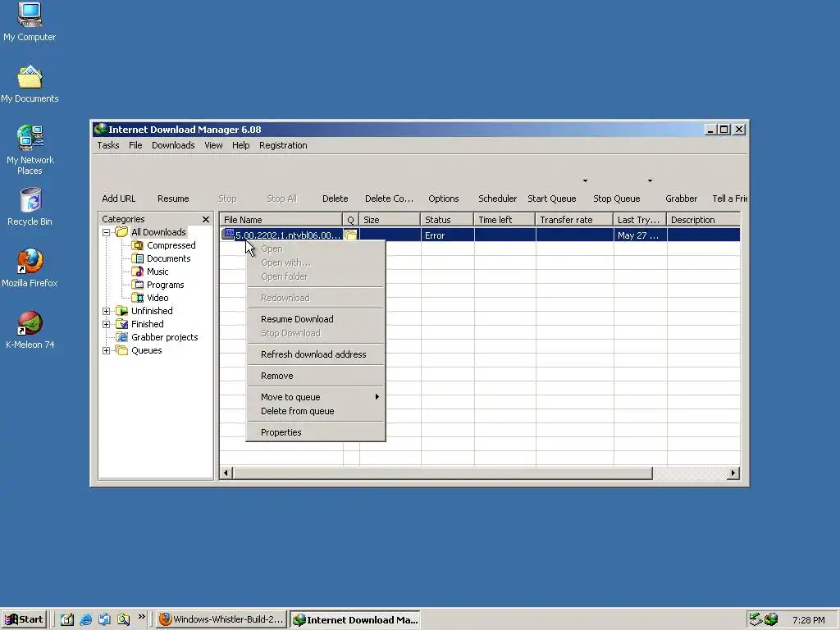Open the Tasks menu
The image size is (840, 630).
[108, 145]
